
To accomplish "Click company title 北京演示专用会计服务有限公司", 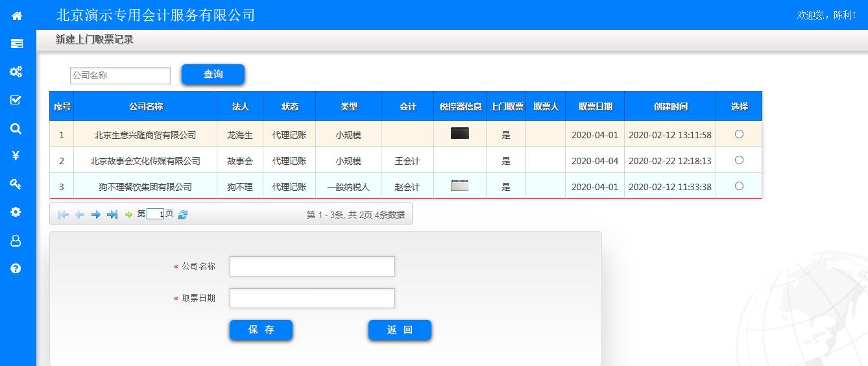I will pos(156,15).
